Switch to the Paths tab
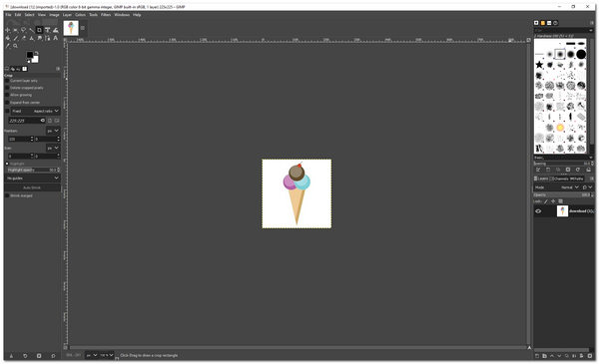This screenshot has height=364, width=599. 577,179
